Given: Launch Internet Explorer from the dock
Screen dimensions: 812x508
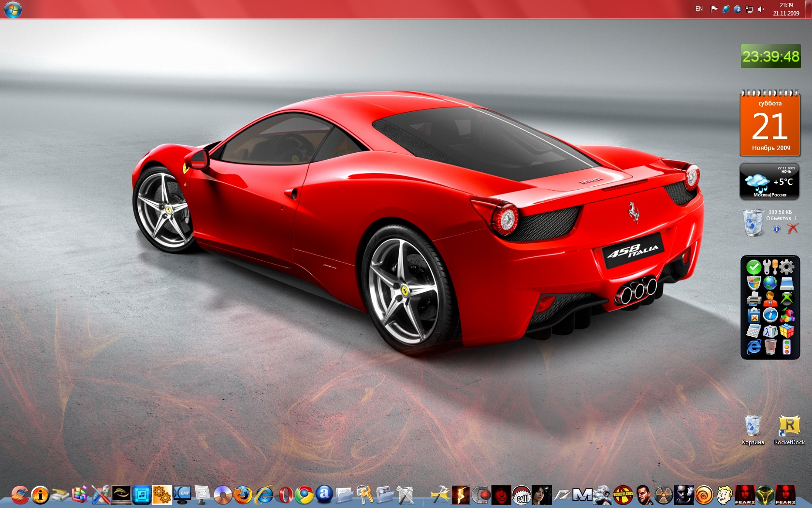Looking at the screenshot, I should tap(263, 494).
